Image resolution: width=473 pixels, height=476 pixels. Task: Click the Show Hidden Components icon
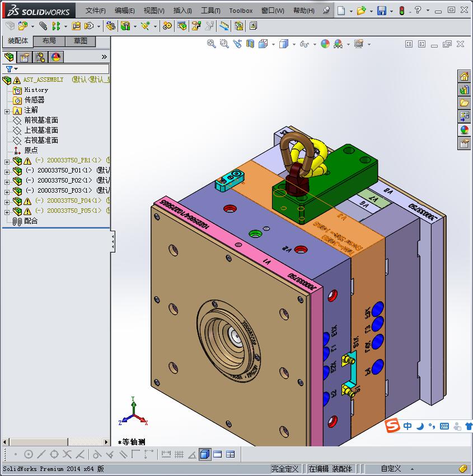[111, 26]
